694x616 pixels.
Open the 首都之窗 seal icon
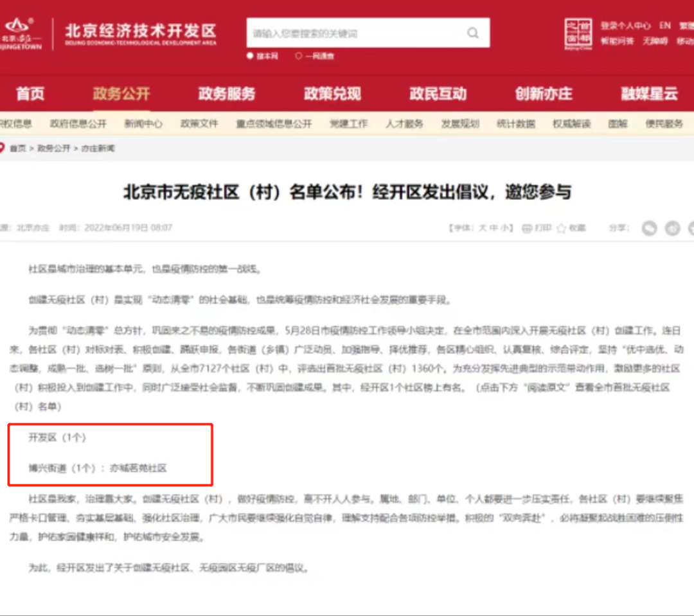[x=578, y=34]
